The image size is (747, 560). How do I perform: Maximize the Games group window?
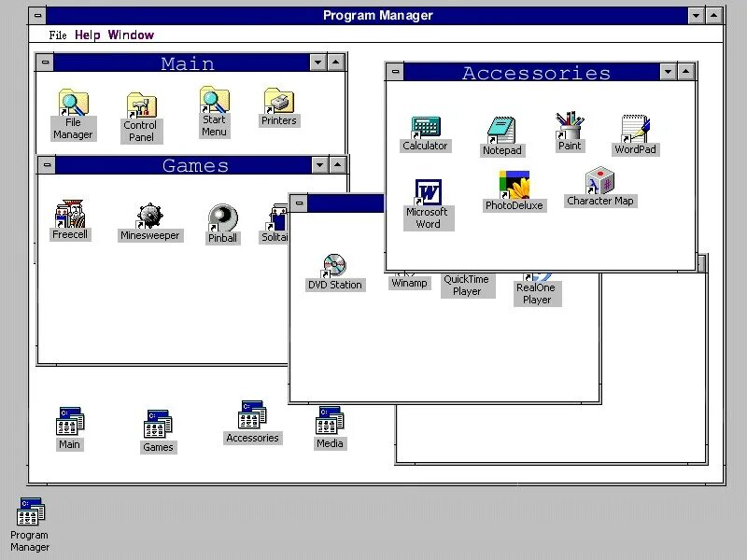[x=337, y=165]
